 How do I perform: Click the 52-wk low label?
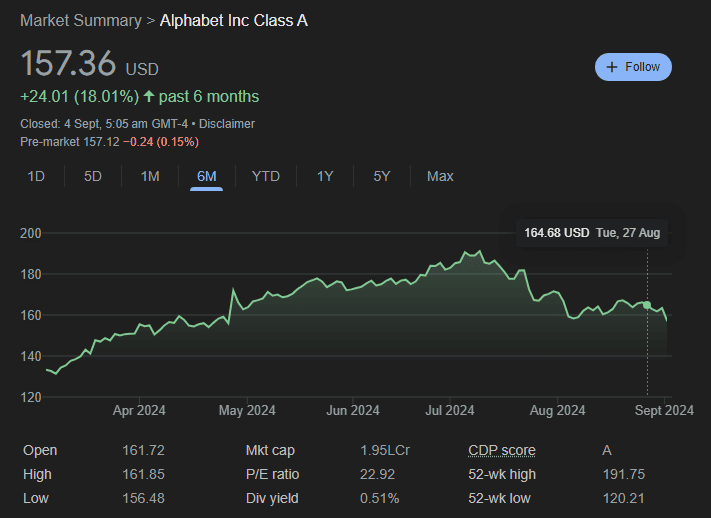(x=499, y=498)
